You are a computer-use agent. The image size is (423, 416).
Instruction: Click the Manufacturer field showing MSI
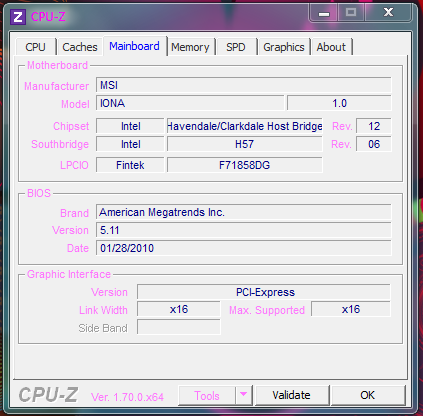tap(244, 85)
